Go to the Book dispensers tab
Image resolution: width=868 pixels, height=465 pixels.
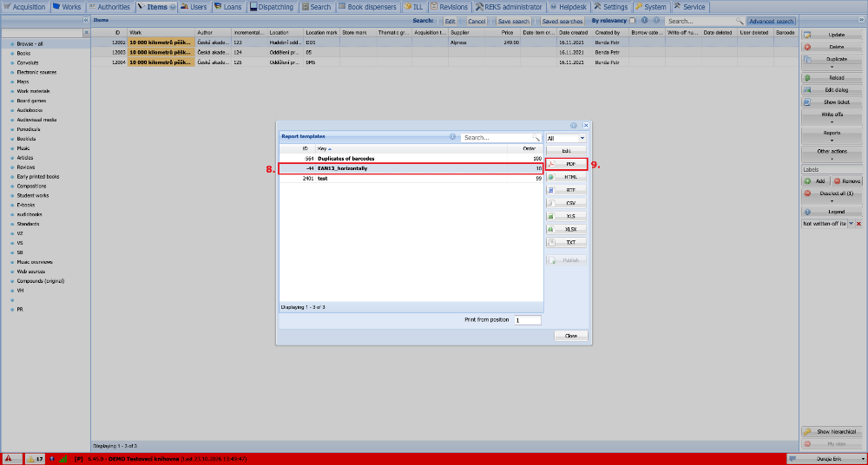pyautogui.click(x=367, y=7)
